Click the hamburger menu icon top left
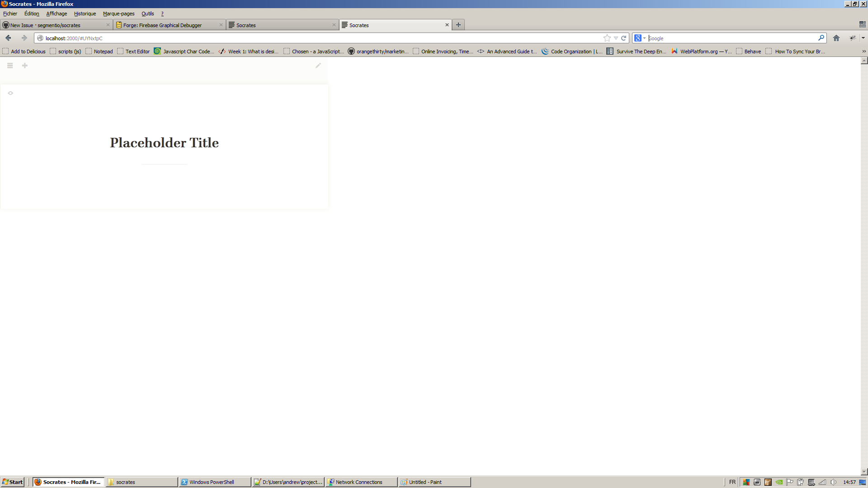 coord(10,66)
